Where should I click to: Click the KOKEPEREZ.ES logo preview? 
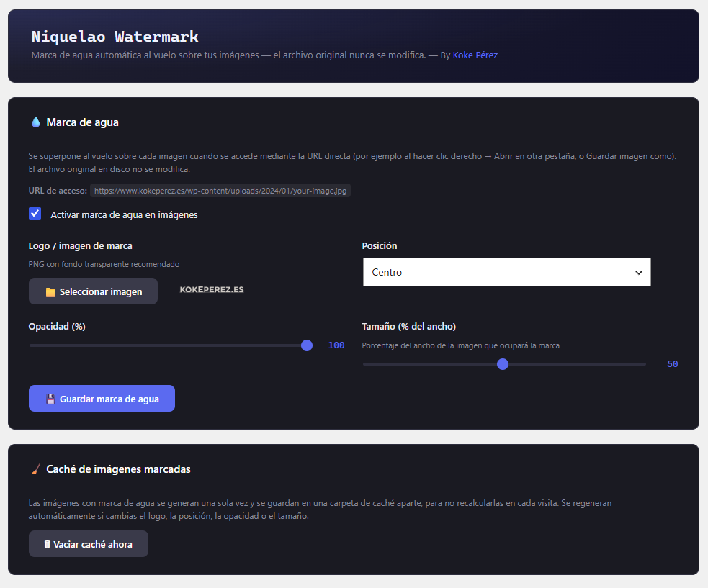(x=212, y=290)
